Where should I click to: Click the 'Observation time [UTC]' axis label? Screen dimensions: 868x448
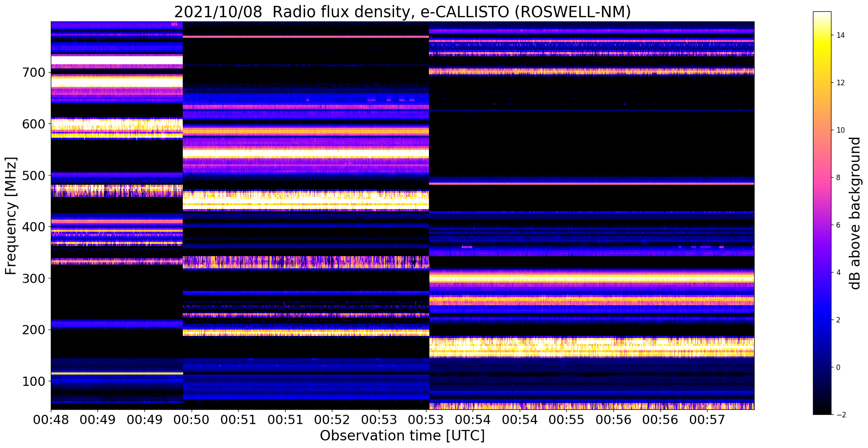click(x=402, y=436)
